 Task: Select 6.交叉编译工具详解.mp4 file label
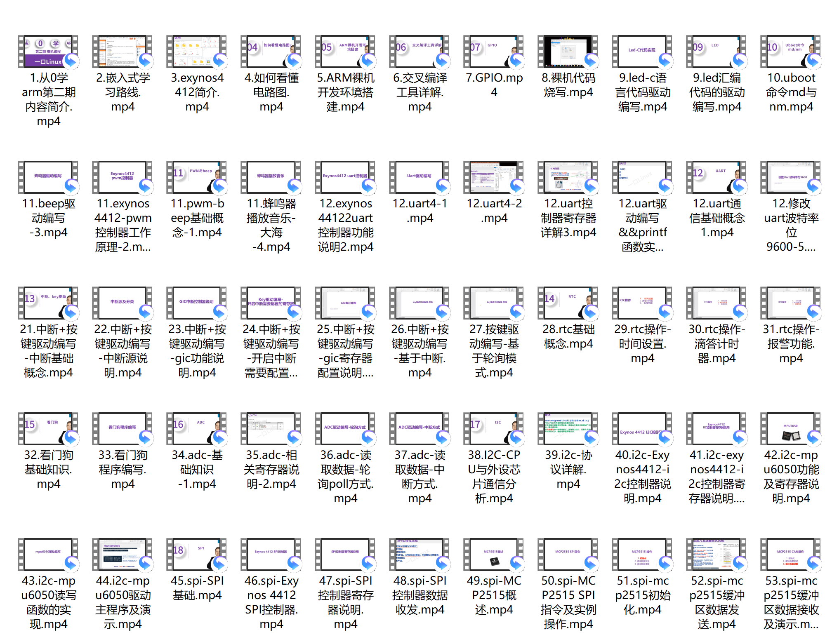pos(420,92)
